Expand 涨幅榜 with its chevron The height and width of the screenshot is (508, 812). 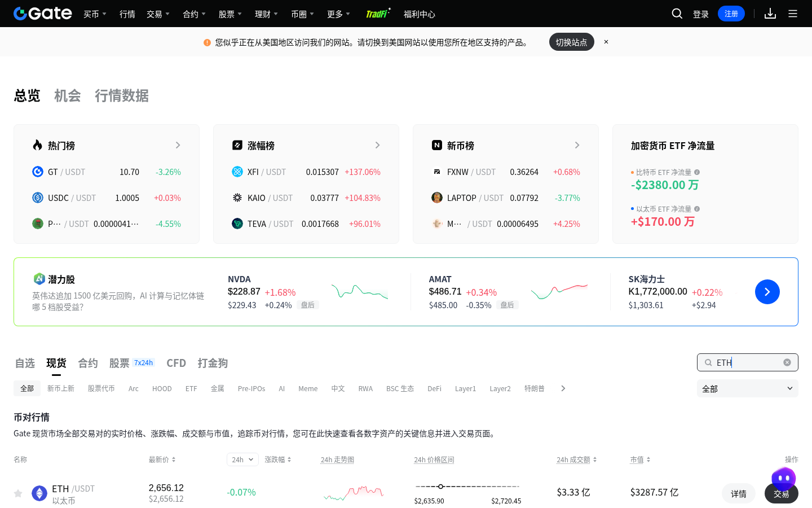pos(377,145)
